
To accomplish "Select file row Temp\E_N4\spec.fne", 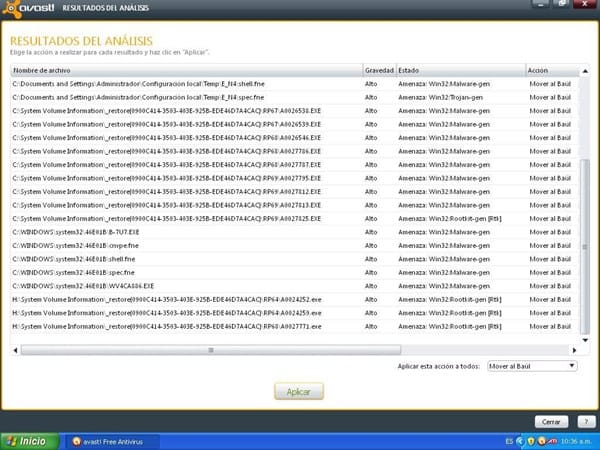I will 295,97.
